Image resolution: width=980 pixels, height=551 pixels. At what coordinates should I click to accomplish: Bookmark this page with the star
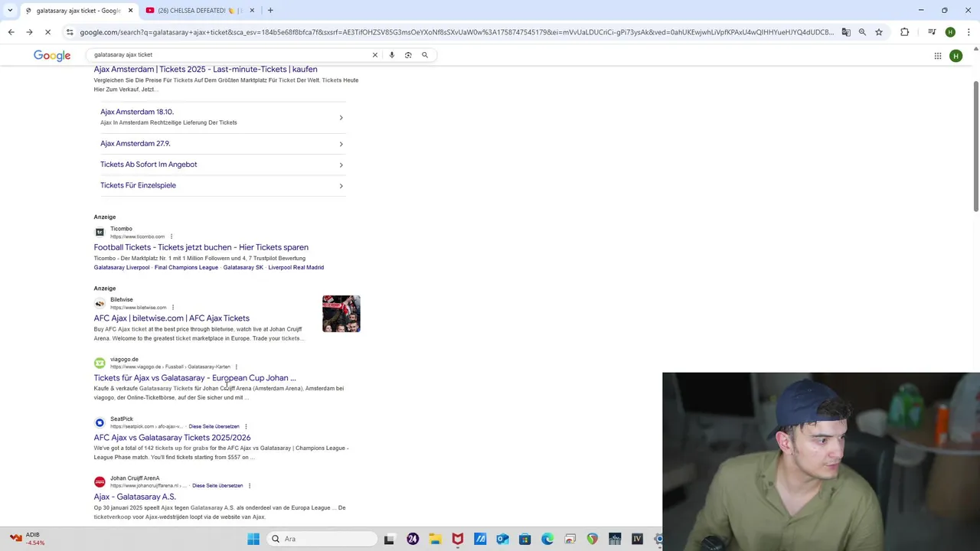click(879, 32)
